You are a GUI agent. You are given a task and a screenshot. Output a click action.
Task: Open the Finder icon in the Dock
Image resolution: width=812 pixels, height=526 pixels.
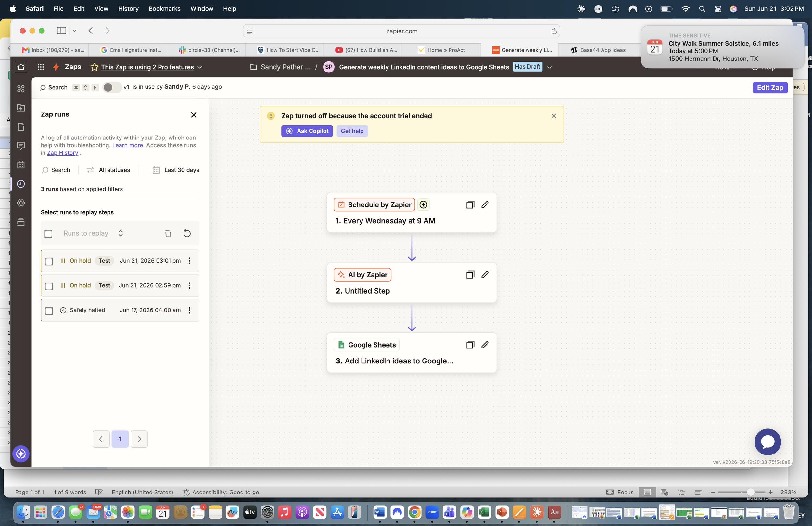(23, 512)
